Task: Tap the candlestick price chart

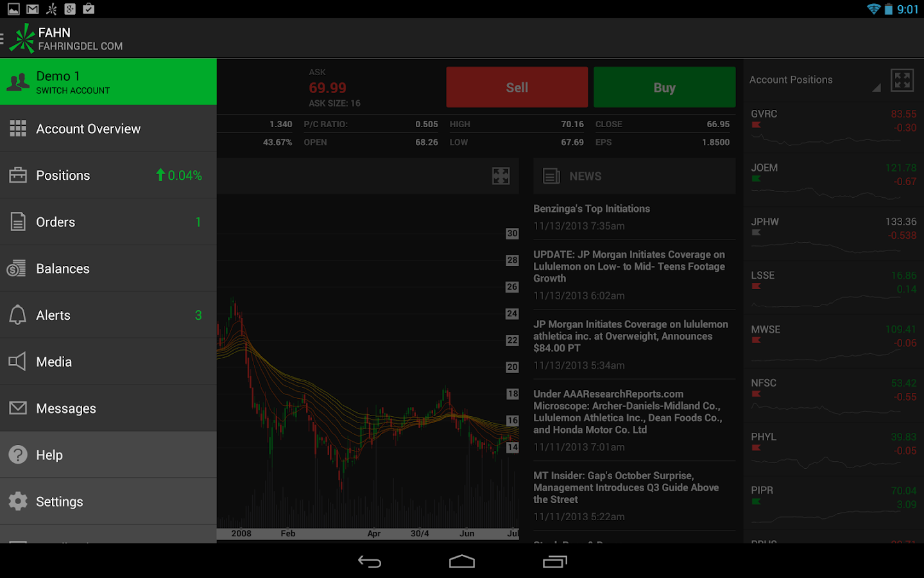Action: (x=368, y=367)
